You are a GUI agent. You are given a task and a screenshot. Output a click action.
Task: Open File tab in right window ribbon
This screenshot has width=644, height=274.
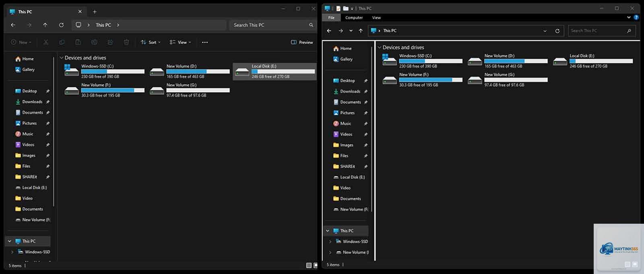coord(331,18)
